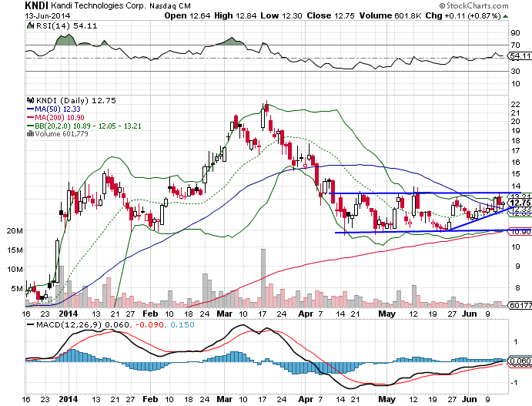Click the 5M volume scale label
Viewport: 532px width, 406px height.
click(x=17, y=289)
